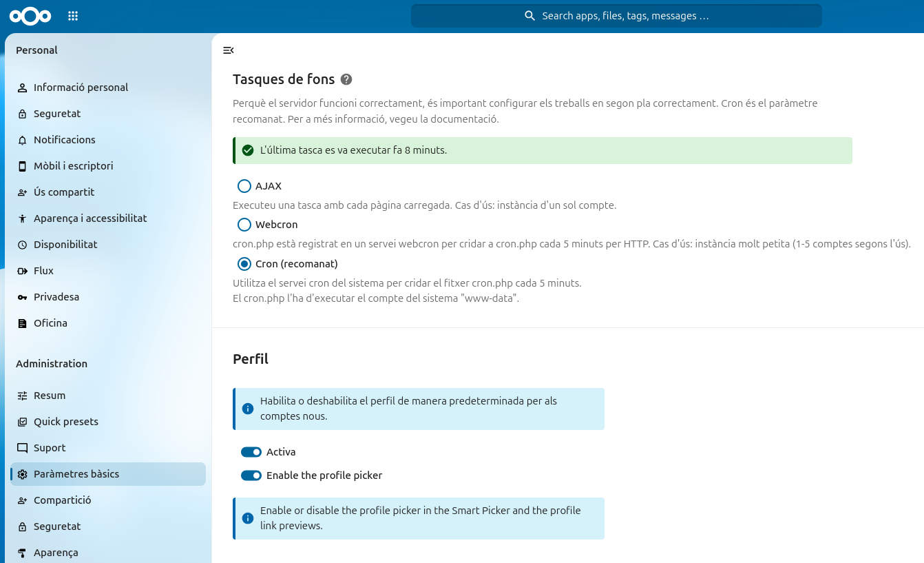Open Compartició in Administration

coord(108,500)
